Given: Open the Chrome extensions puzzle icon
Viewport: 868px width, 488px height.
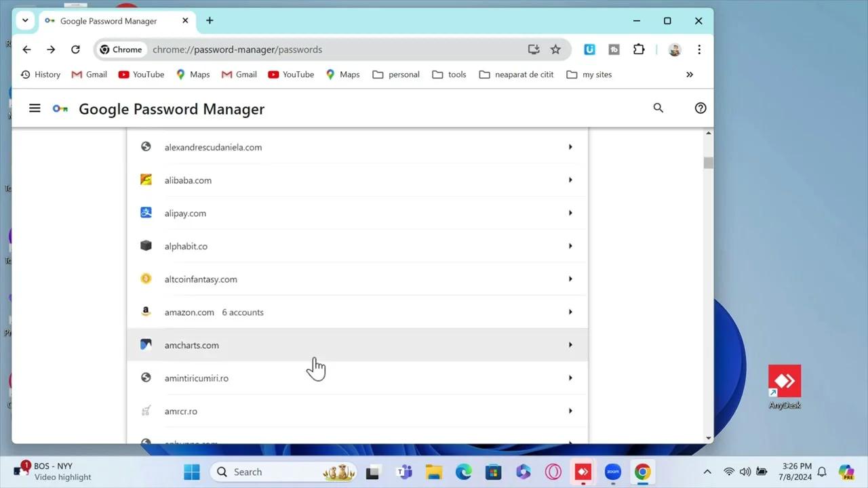Looking at the screenshot, I should point(638,49).
